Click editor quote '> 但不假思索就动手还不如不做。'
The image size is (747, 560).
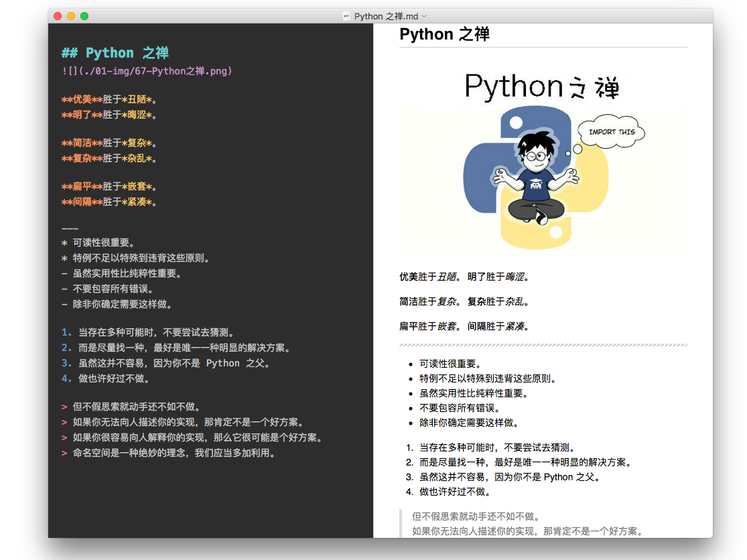[131, 407]
